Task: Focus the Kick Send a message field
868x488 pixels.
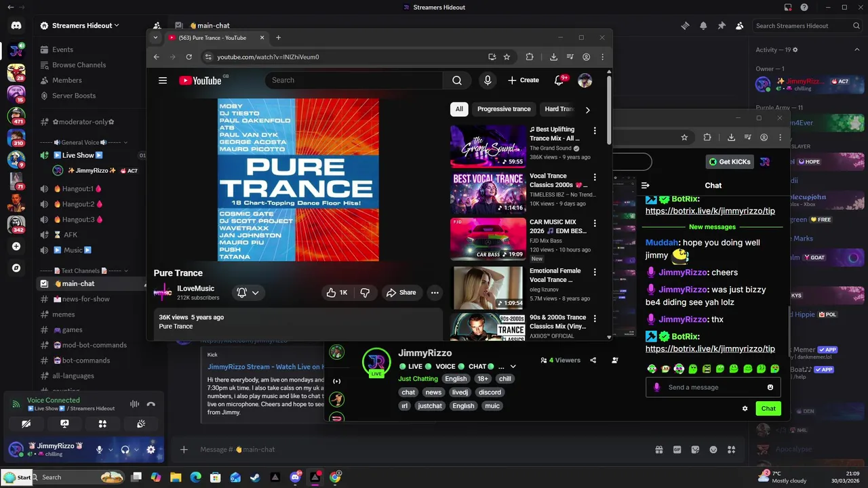Action: pos(713,387)
